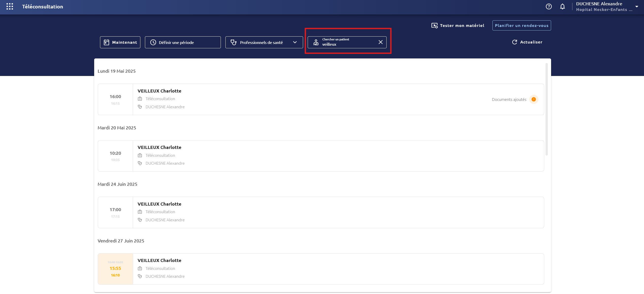The width and height of the screenshot is (644, 294).
Task: Click the orange Documents ajoutés alert icon
Action: [534, 99]
